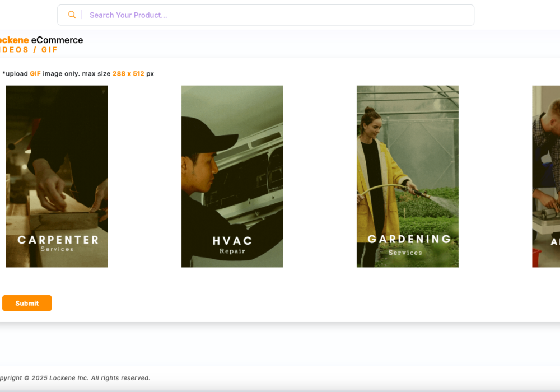
Task: Open the Lockene eCommerce logo link
Action: point(41,40)
